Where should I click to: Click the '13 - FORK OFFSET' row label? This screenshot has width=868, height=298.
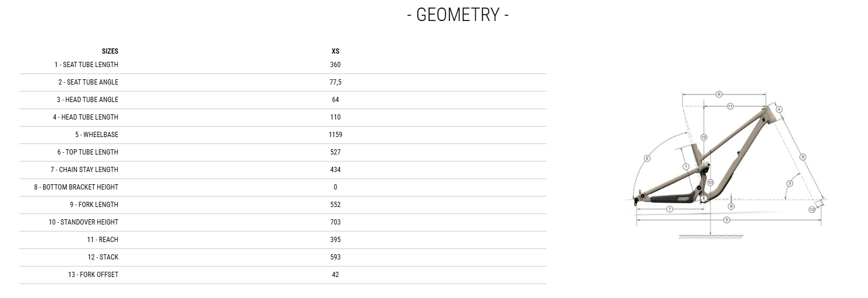(93, 275)
